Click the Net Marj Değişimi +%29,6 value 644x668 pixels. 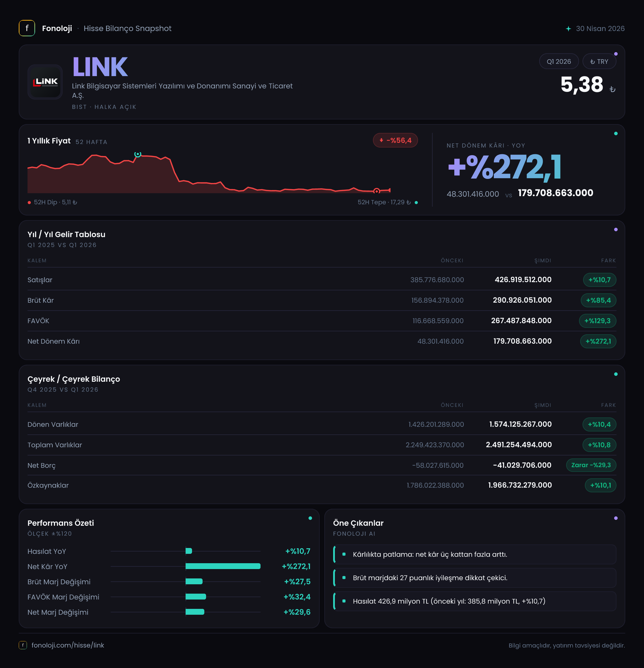[x=297, y=612]
